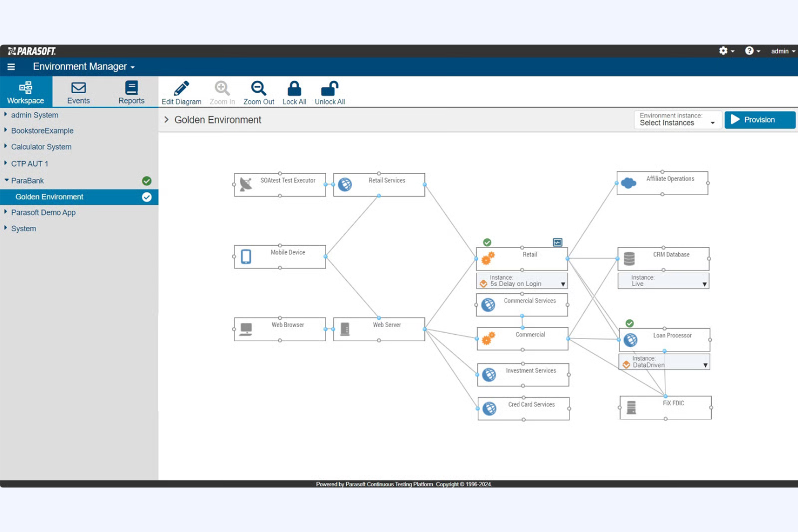This screenshot has height=532, width=798.
Task: Click the Affiliate Operations cloud icon
Action: pos(629,183)
